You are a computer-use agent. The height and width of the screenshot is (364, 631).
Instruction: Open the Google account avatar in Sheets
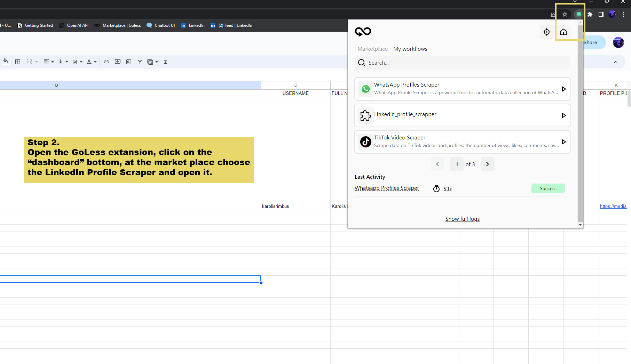click(x=618, y=42)
